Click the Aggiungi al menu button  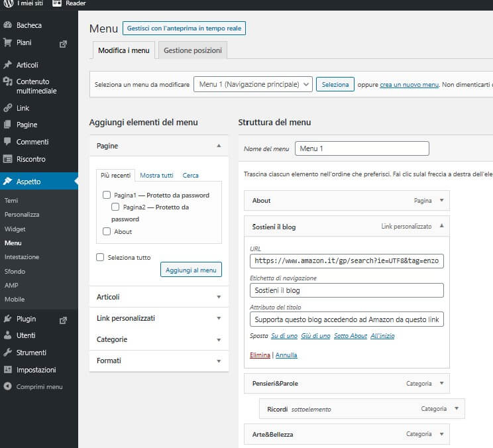coord(191,270)
